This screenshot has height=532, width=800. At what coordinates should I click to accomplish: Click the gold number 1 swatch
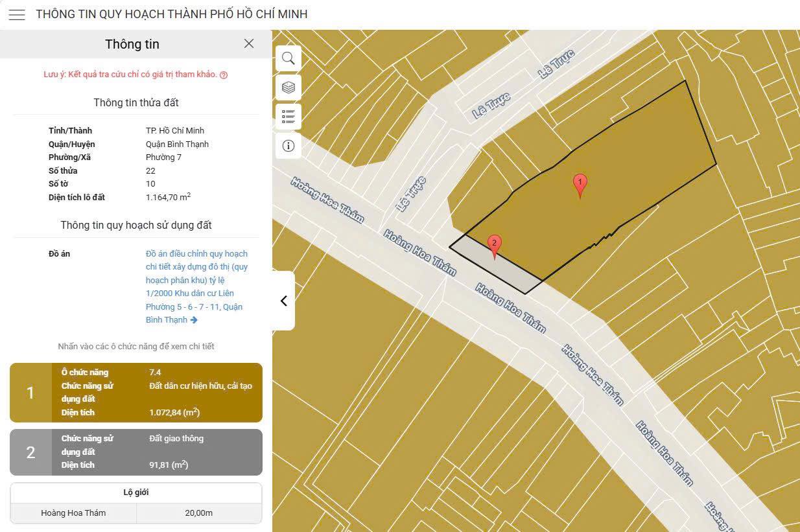(30, 393)
